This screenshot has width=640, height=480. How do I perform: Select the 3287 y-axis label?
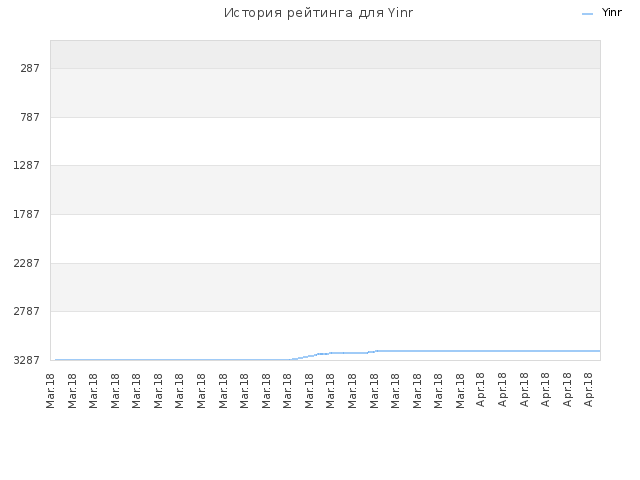click(27, 360)
